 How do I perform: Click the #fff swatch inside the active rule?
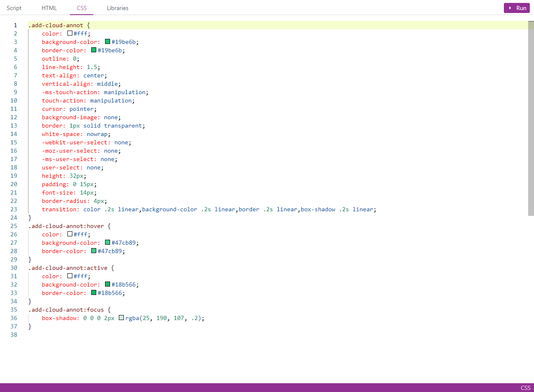tap(69, 276)
